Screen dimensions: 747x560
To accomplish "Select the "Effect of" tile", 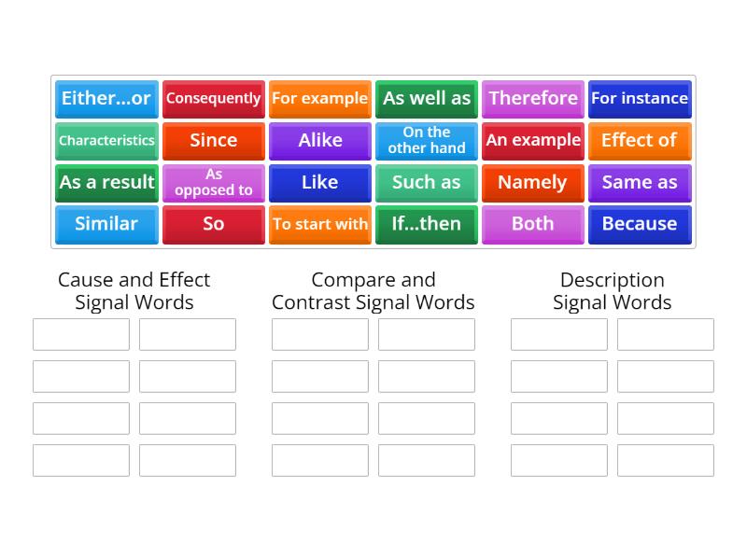I will point(640,141).
